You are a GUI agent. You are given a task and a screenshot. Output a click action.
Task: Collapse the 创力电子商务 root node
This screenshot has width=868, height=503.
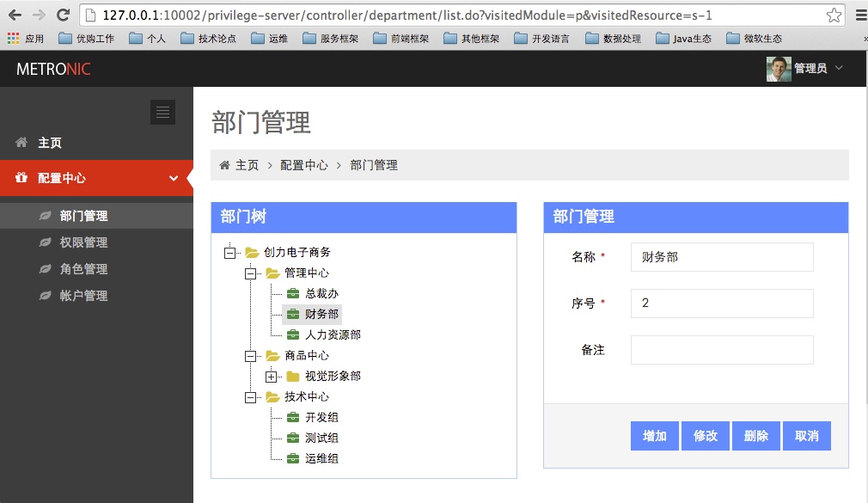229,253
